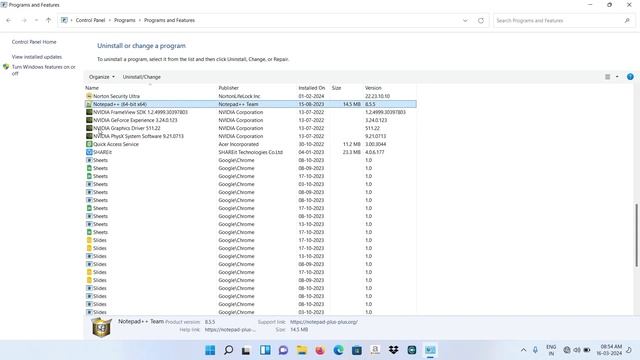This screenshot has height=360, width=640.
Task: Open the Notepad++ help link
Action: pos(230,330)
